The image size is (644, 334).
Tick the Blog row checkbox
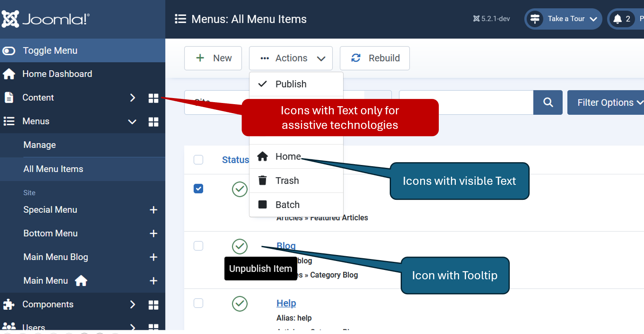198,246
